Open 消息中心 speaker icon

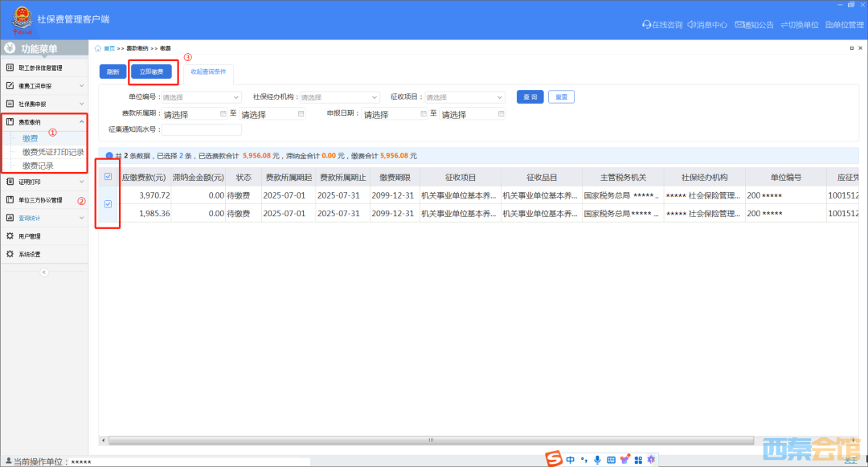pos(690,25)
